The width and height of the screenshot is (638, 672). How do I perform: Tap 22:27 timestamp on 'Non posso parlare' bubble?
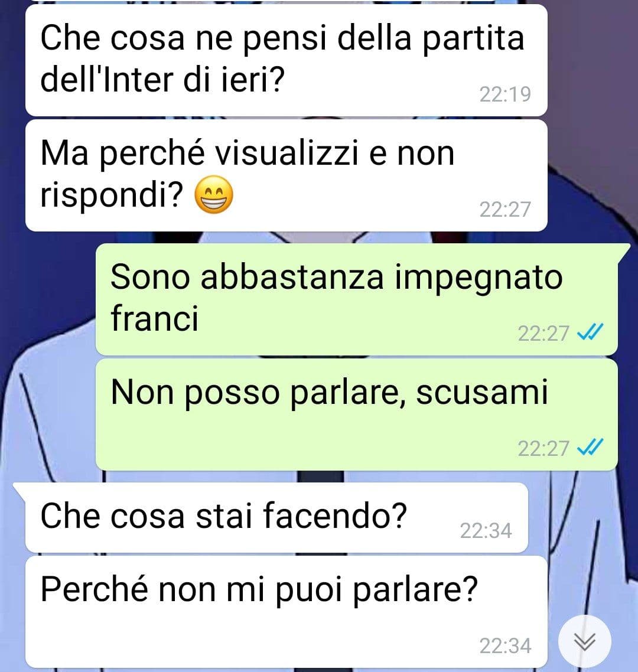[543, 449]
